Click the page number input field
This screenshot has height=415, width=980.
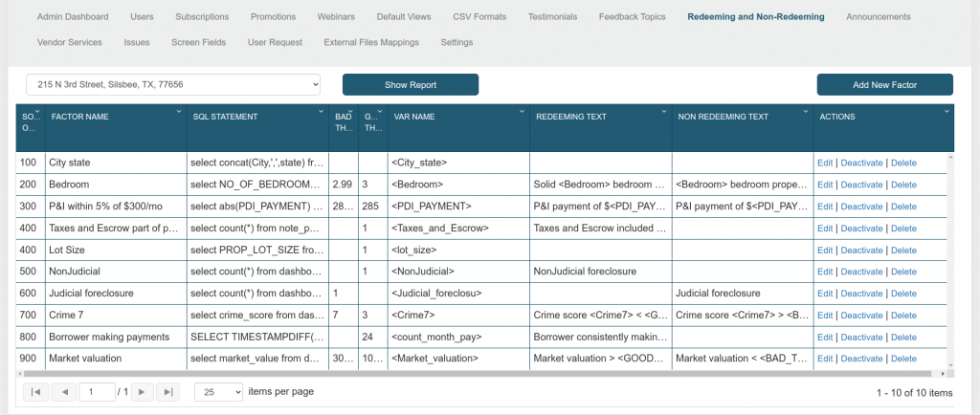[97, 392]
